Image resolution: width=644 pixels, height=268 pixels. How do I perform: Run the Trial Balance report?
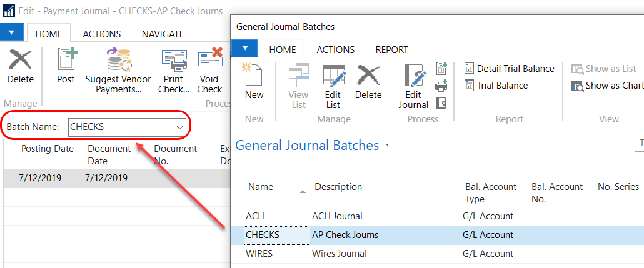(496, 86)
